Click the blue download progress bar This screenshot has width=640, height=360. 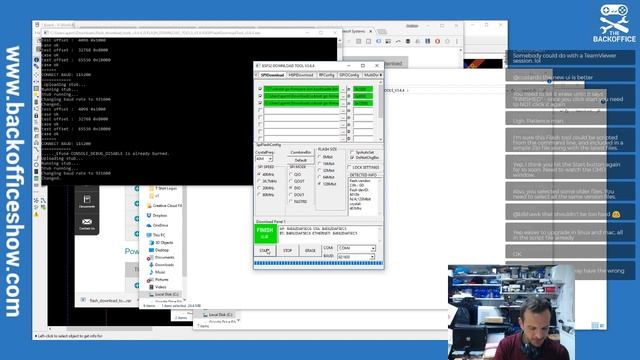coord(318,264)
